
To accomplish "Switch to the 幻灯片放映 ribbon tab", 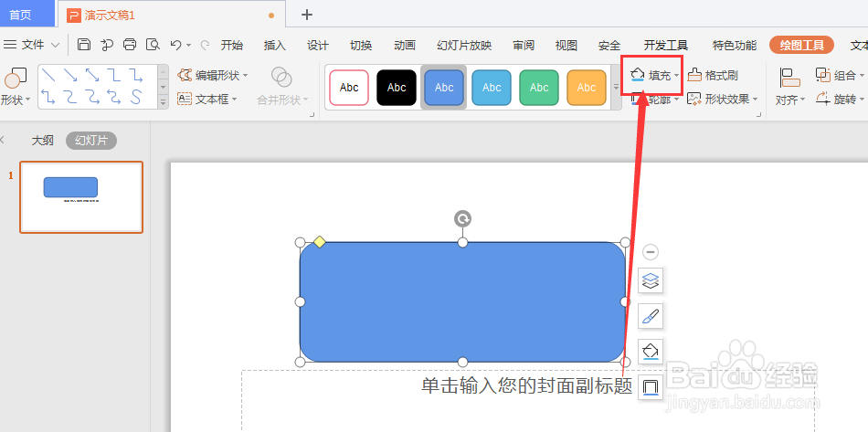I will coord(464,46).
